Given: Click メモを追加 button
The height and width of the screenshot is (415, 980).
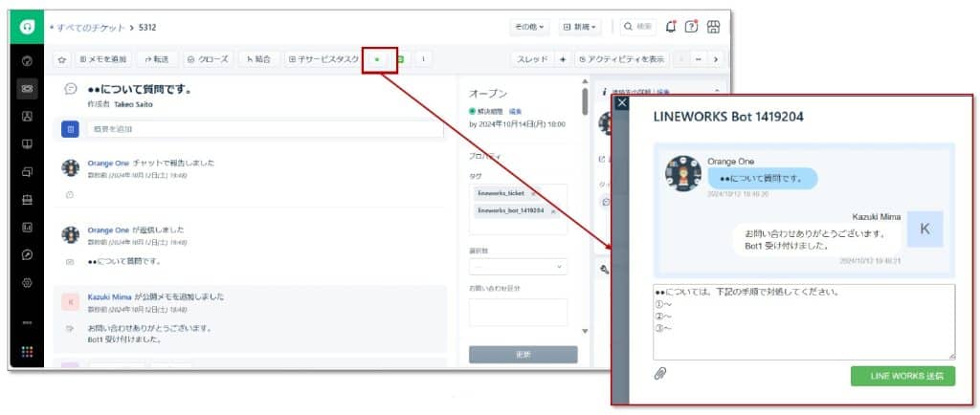Looking at the screenshot, I should [x=103, y=59].
